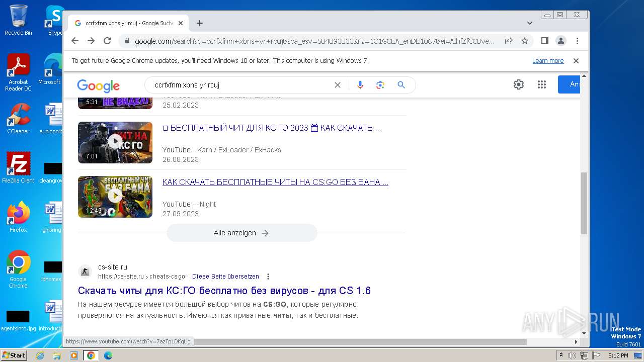
Task: Launch CCleaner desktop shortcut
Action: tap(18, 119)
